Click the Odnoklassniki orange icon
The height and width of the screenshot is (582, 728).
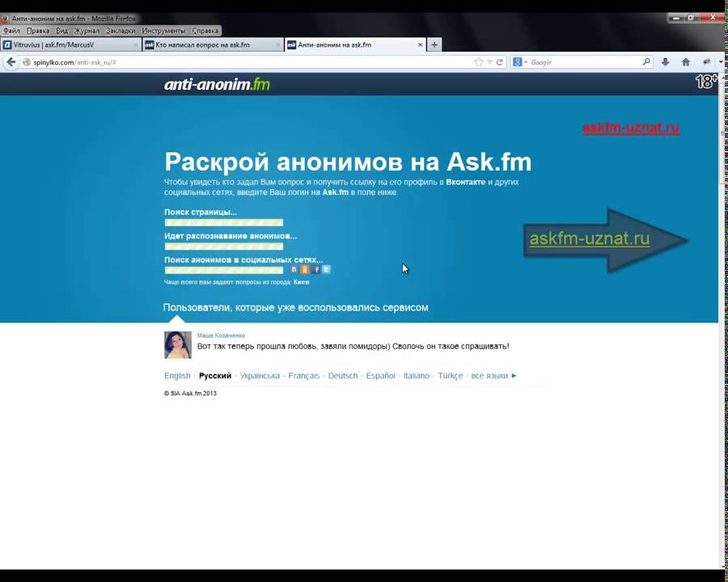point(305,269)
